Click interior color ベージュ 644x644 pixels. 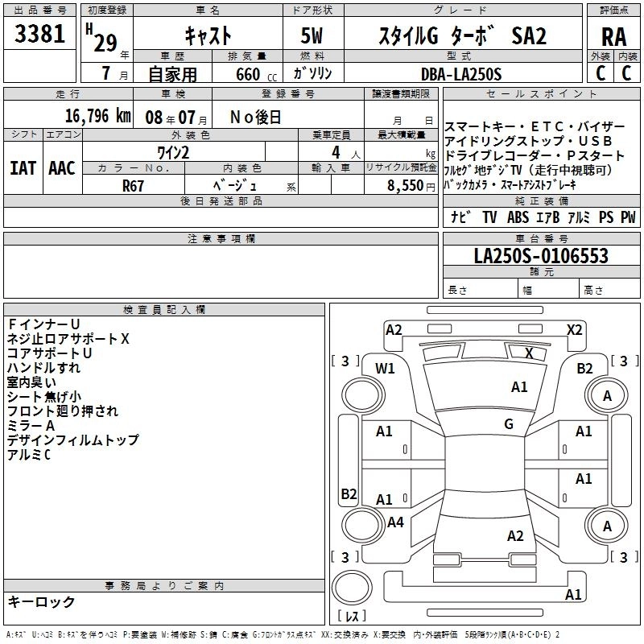coord(235,186)
